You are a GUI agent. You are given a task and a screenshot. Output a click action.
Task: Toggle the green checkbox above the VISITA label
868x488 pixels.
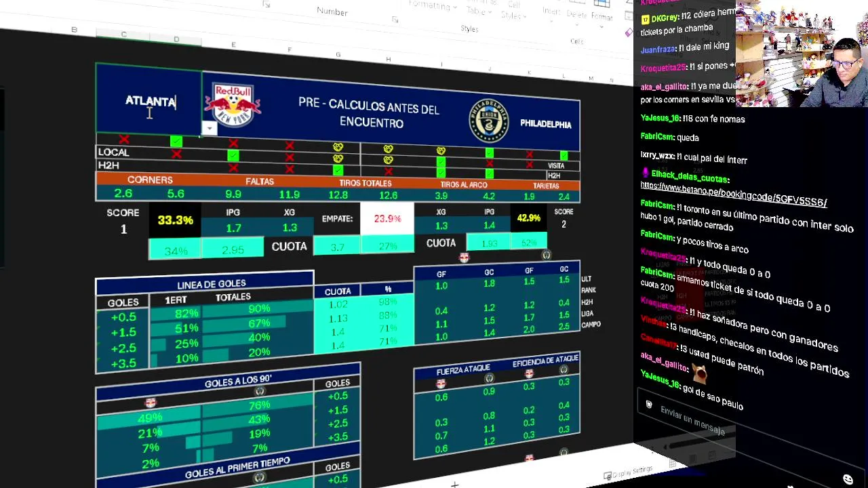564,156
